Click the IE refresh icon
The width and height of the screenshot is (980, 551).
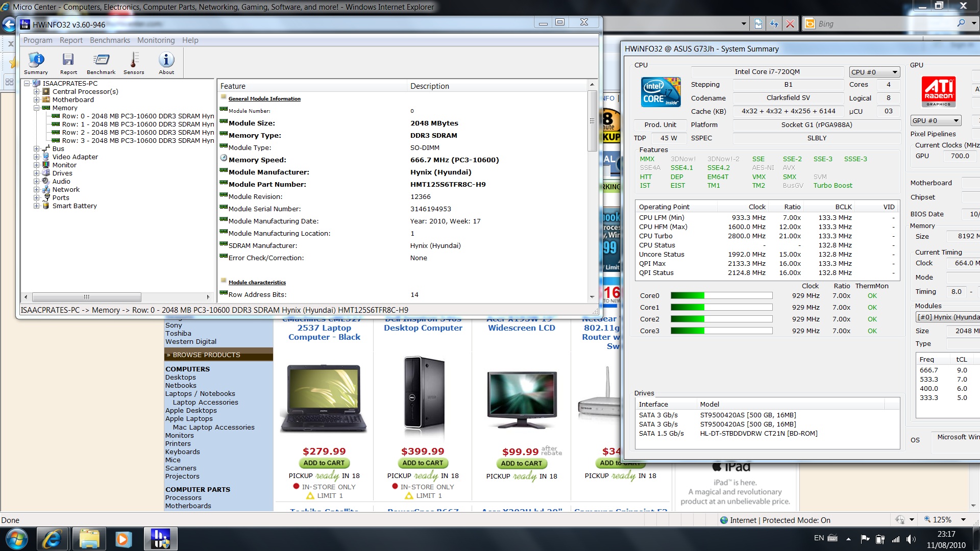[774, 23]
